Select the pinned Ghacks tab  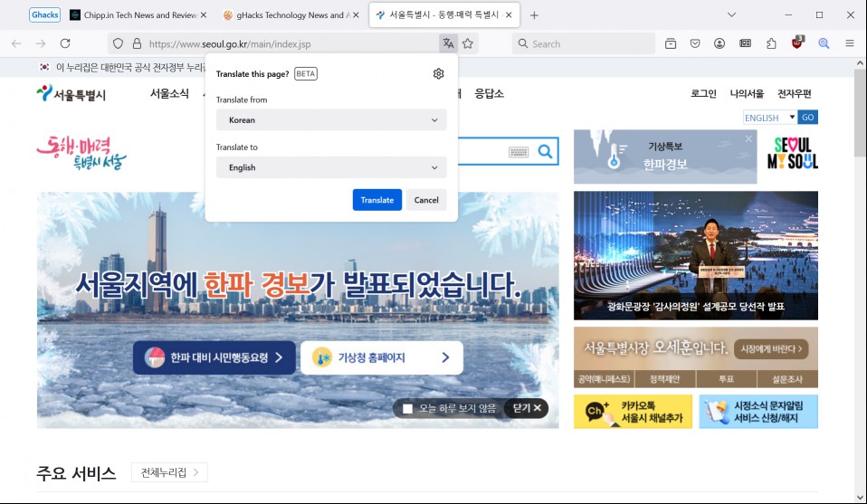pos(44,14)
